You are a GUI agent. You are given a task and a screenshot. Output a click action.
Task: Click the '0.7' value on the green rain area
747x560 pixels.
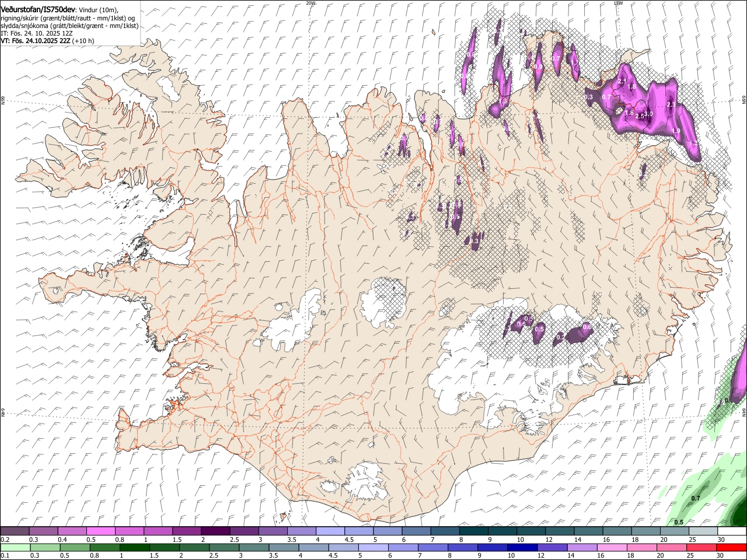[x=695, y=498]
